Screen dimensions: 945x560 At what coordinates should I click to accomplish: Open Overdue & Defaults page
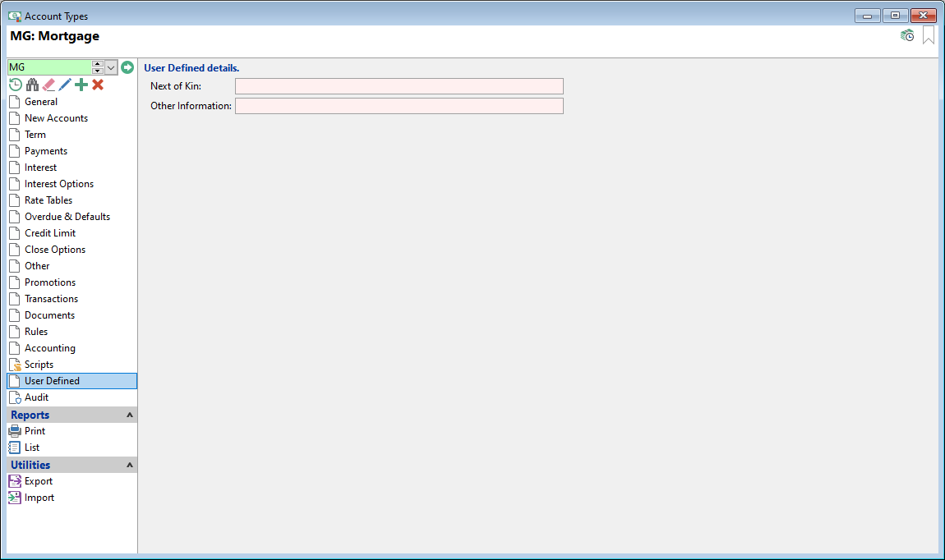click(71, 217)
